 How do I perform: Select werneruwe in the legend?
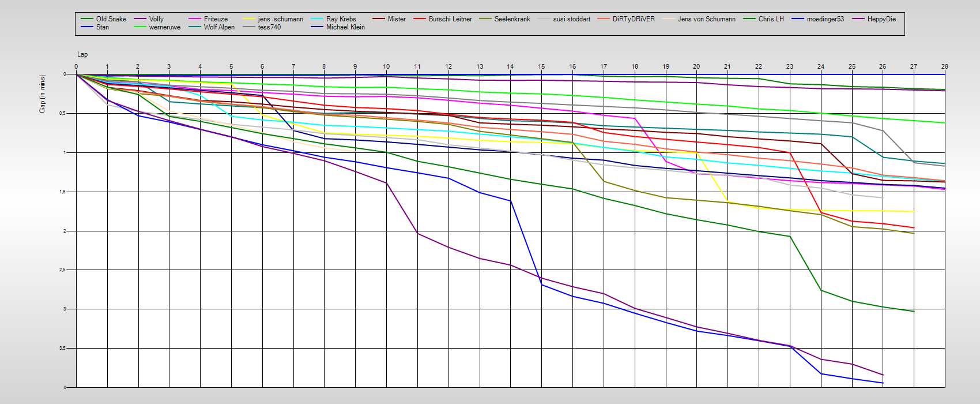(x=164, y=27)
